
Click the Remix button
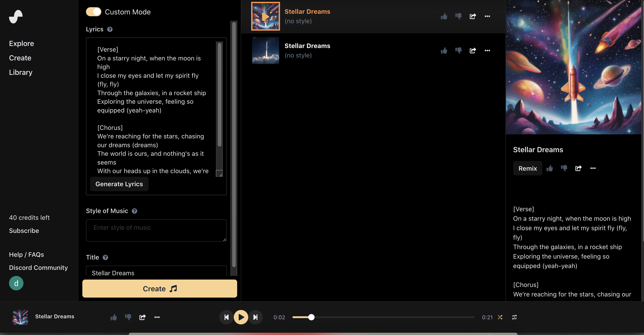pos(528,168)
